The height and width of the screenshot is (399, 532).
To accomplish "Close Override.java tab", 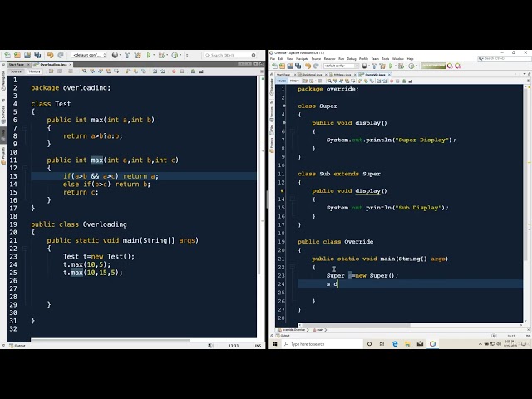I will (390, 75).
